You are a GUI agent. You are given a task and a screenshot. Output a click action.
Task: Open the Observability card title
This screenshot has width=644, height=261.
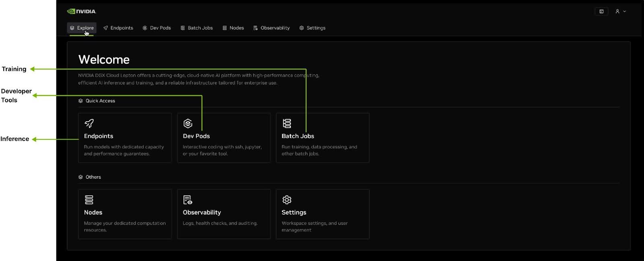[x=202, y=212]
